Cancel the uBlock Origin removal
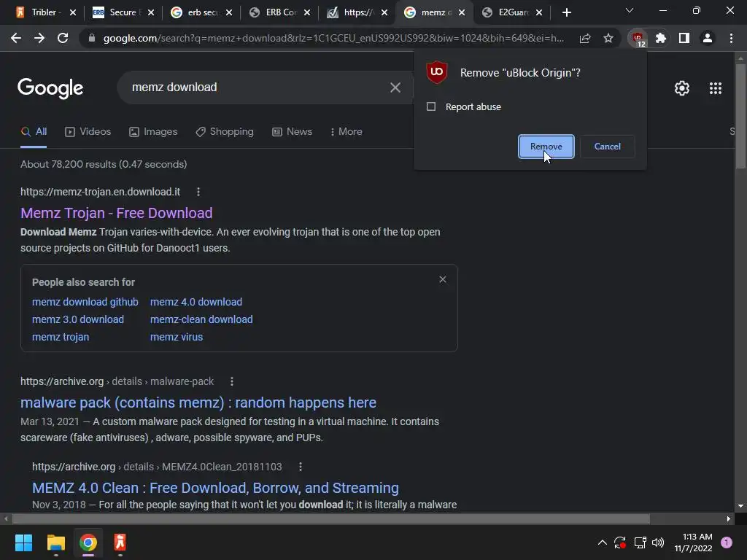This screenshot has height=560, width=747. [607, 147]
